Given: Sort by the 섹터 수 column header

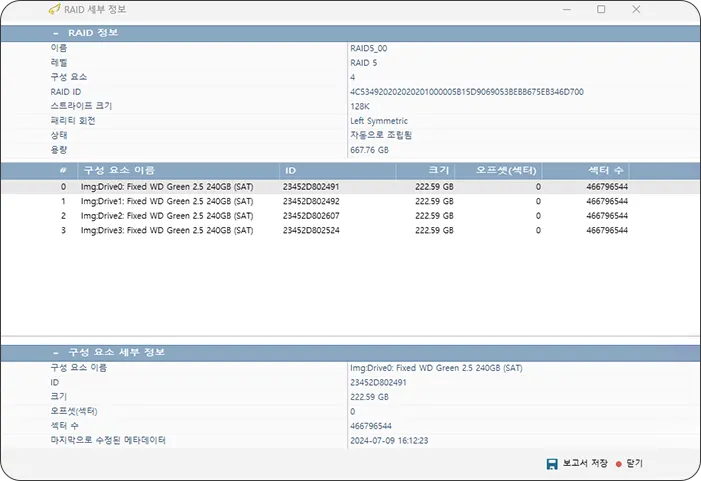Looking at the screenshot, I should pos(606,170).
